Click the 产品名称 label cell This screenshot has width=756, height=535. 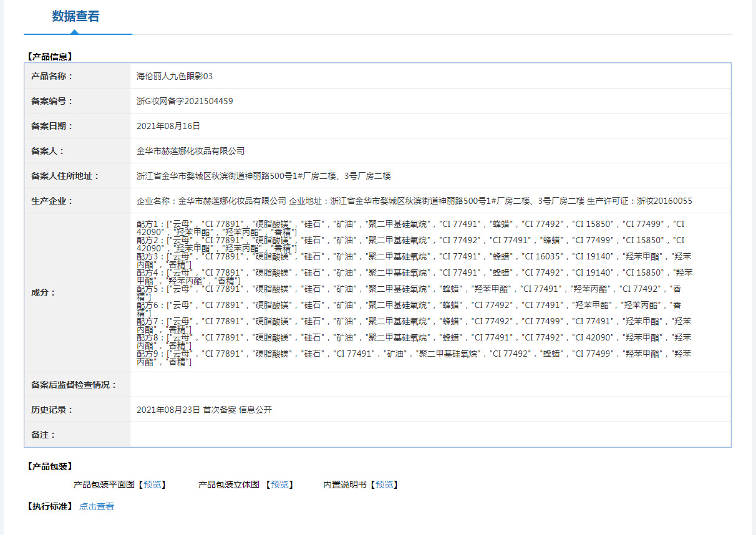tap(77, 76)
